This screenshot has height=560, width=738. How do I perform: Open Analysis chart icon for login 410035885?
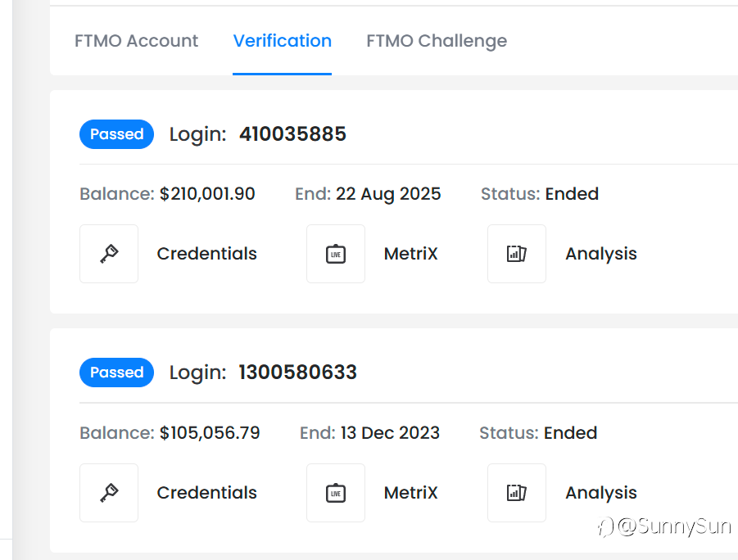(x=517, y=254)
